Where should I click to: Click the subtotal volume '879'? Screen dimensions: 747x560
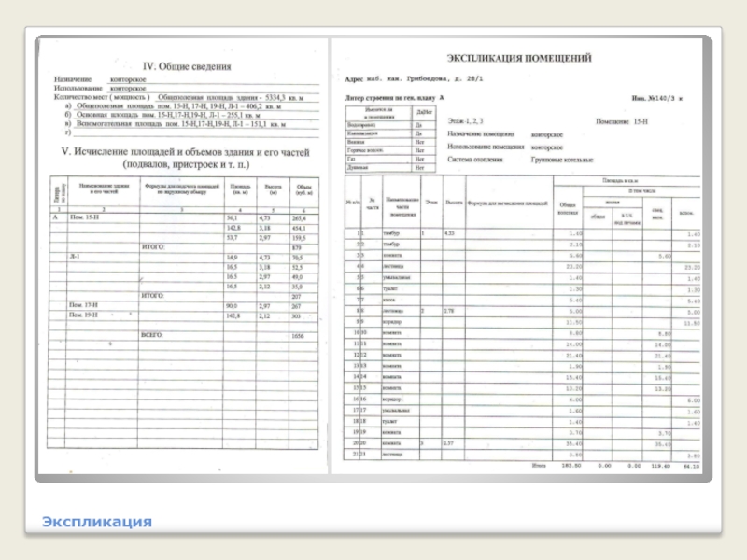click(296, 247)
